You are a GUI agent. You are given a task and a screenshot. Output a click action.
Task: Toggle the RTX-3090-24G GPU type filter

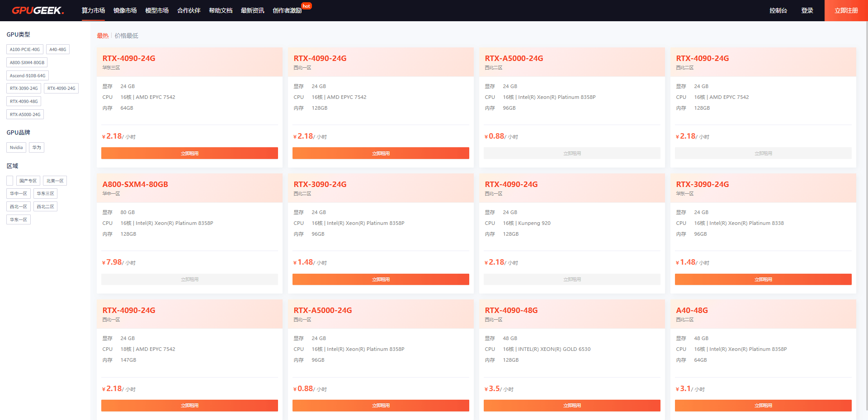pos(24,89)
